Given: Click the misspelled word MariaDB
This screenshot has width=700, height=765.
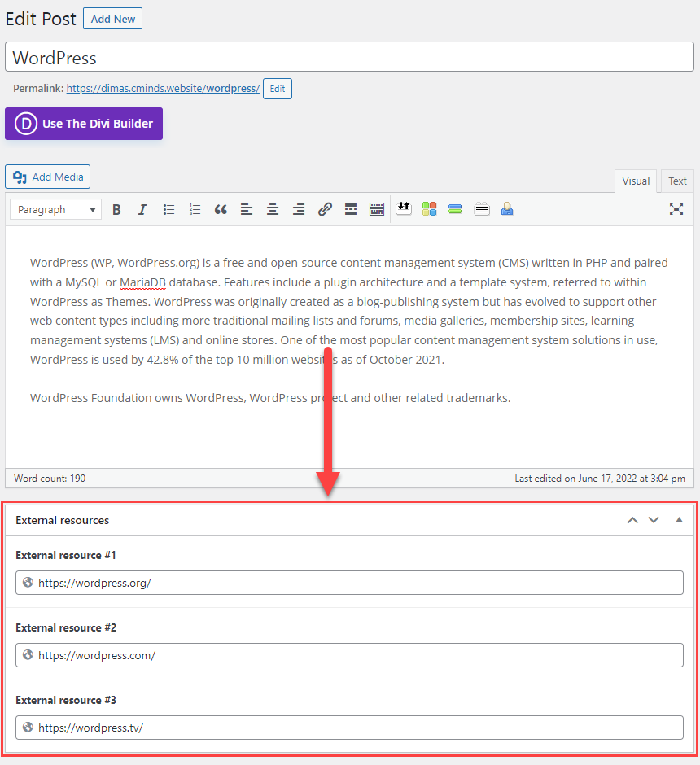Looking at the screenshot, I should (x=143, y=282).
